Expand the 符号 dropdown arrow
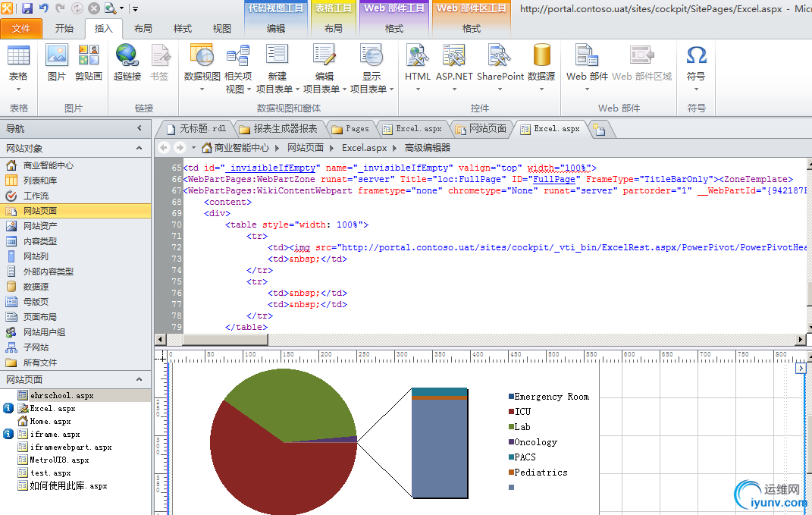Viewport: 812px width, 515px height. click(696, 89)
